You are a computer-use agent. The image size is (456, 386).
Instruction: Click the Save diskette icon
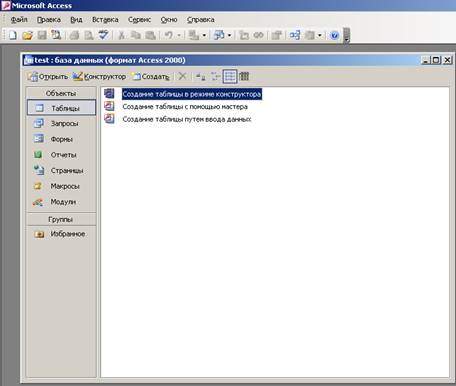(x=42, y=35)
